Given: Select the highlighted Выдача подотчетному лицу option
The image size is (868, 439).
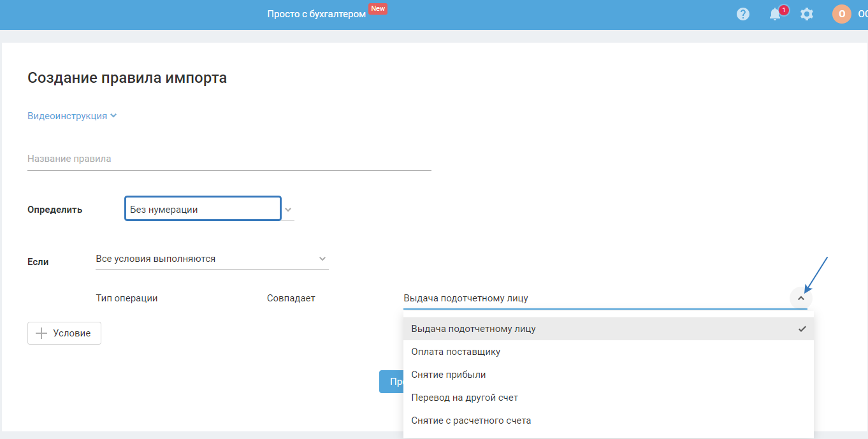Looking at the screenshot, I should 474,329.
